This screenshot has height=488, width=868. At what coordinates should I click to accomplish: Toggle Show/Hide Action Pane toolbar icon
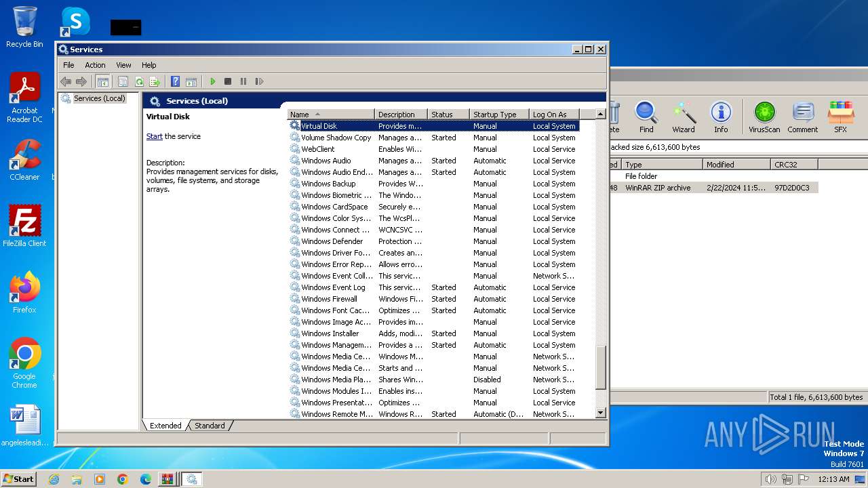(191, 81)
